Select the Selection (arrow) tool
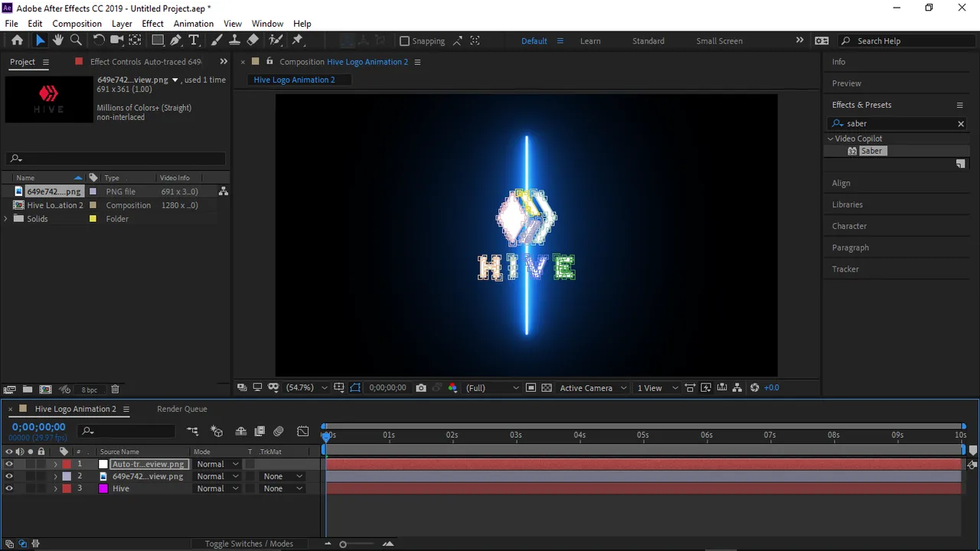Viewport: 980px width, 551px height. (40, 41)
